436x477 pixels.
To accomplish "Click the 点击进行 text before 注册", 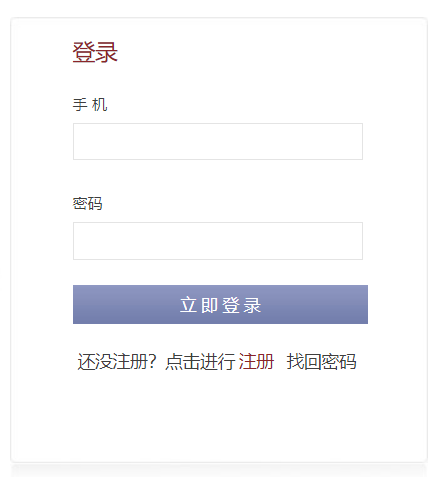I will click(200, 361).
